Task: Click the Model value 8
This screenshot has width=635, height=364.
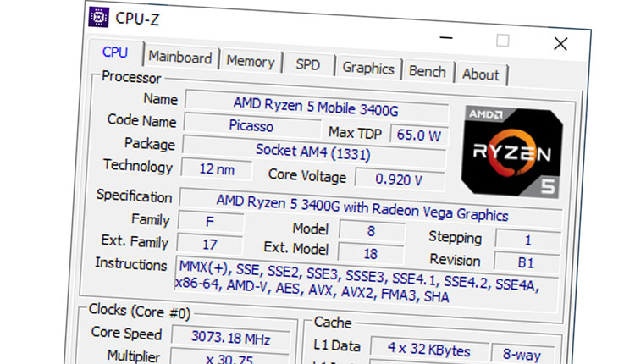Action: (372, 231)
